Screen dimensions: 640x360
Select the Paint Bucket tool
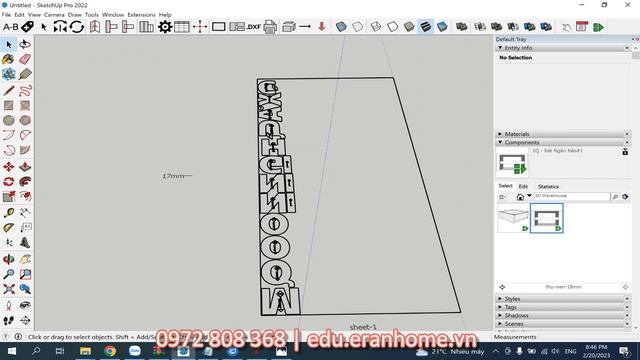8,59
